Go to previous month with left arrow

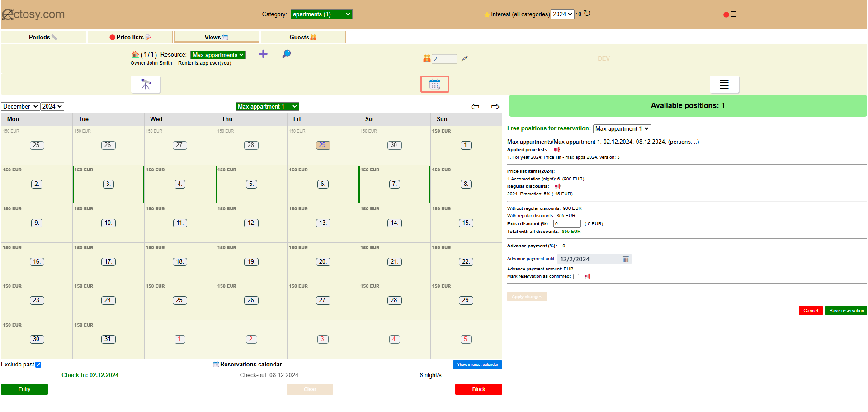pyautogui.click(x=475, y=107)
